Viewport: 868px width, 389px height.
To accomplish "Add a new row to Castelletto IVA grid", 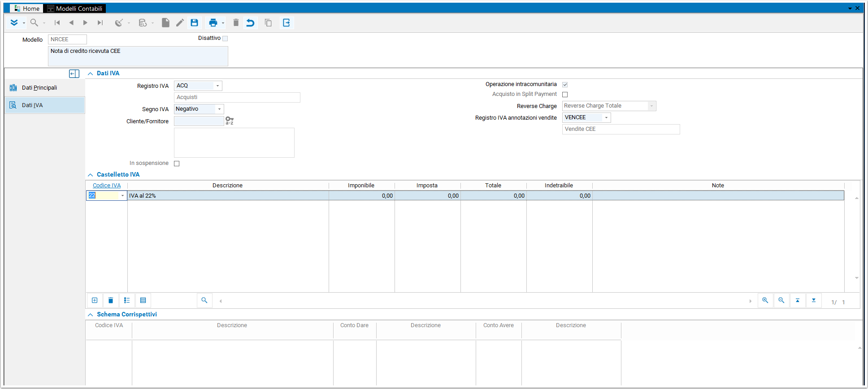I will tap(95, 300).
